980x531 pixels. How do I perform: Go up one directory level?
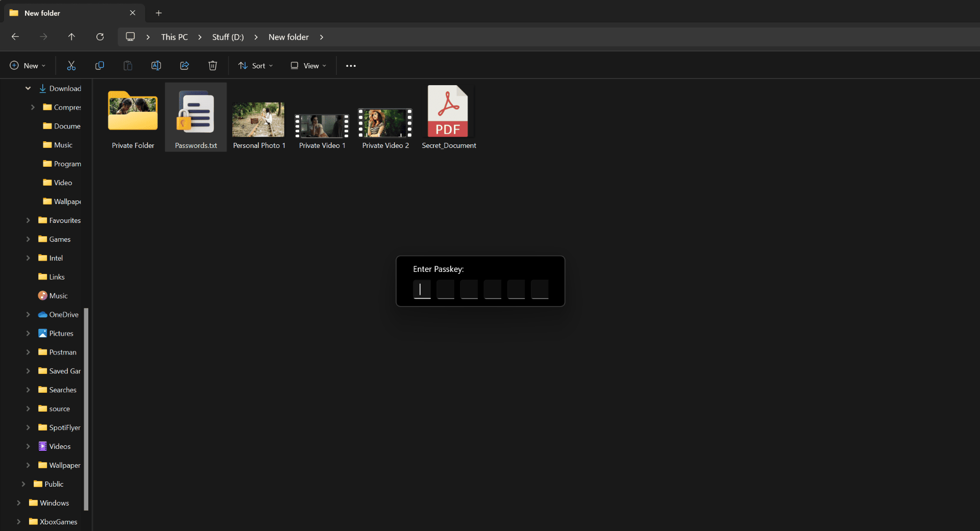71,37
